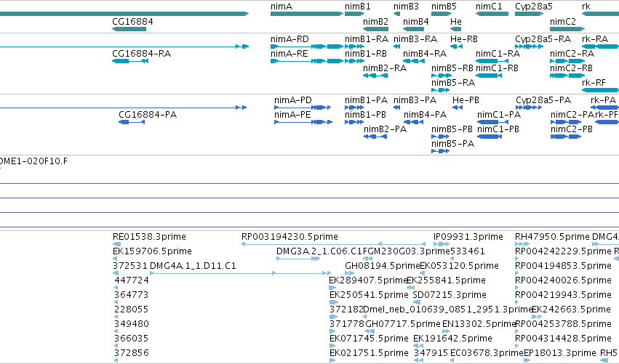This screenshot has height=364, width=619.
Task: Click EST GH08194.5prime
Action: (349, 273)
